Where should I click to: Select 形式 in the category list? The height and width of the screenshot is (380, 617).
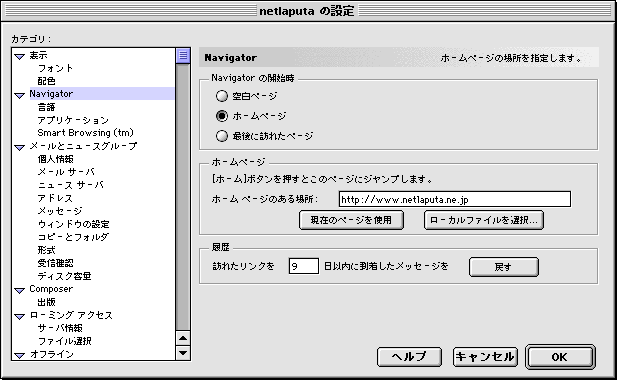point(46,250)
